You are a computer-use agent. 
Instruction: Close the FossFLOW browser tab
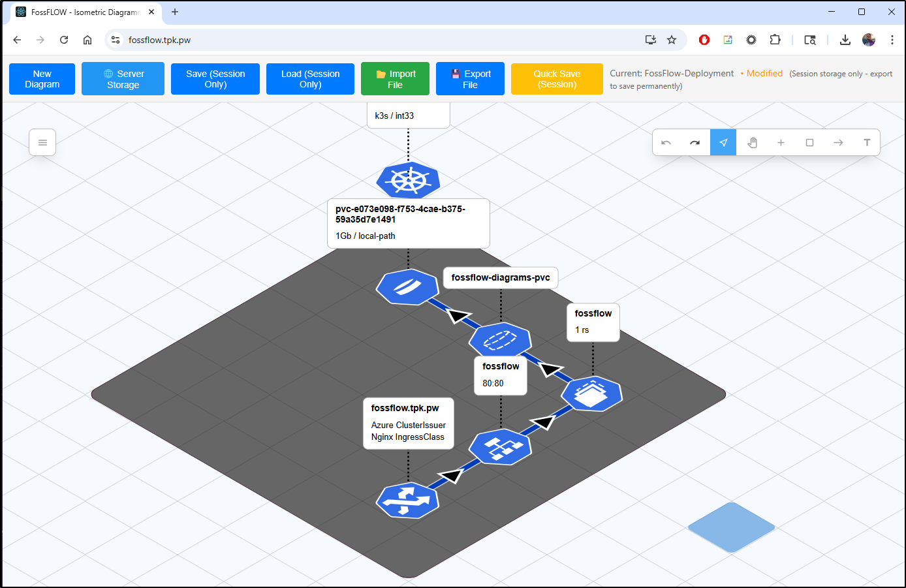pyautogui.click(x=151, y=12)
